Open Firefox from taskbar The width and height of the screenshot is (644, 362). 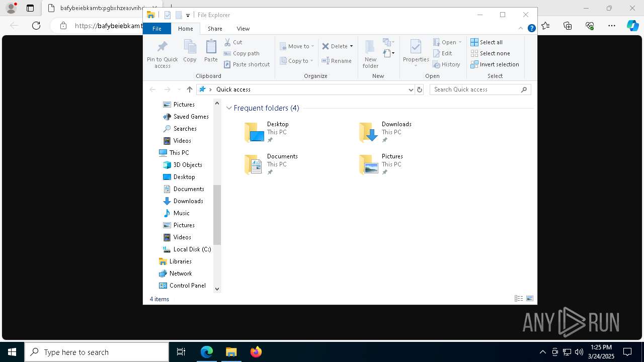[x=256, y=352]
